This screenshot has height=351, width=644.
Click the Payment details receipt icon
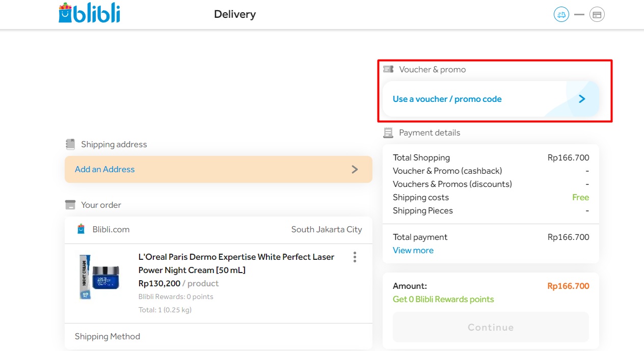click(388, 132)
